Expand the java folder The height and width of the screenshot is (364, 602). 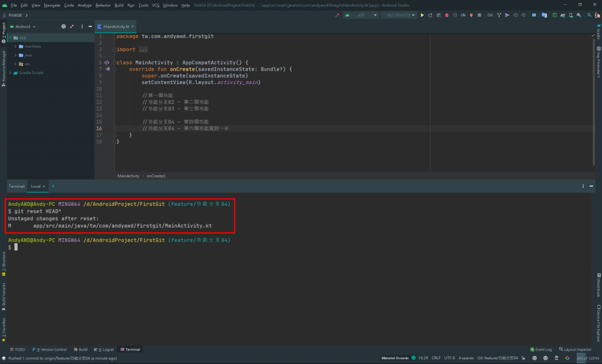[x=15, y=55]
